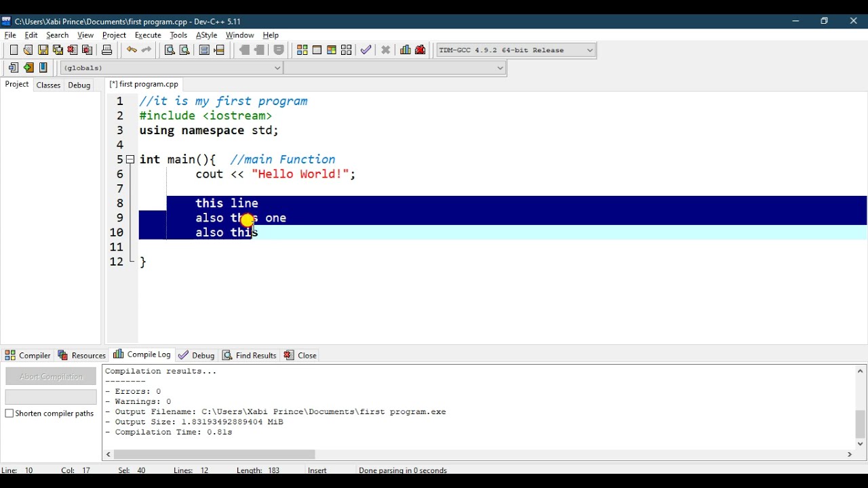This screenshot has width=868, height=488.
Task: Open the Project menu
Action: pos(114,35)
